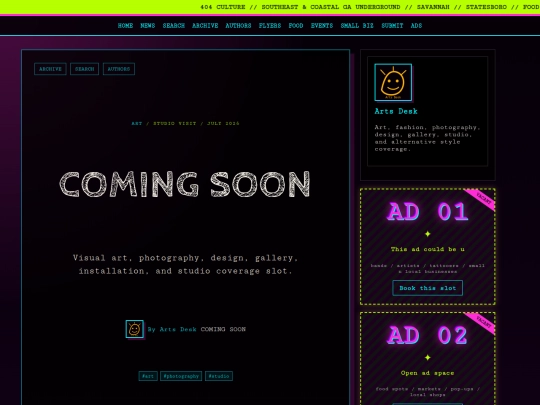Screen dimensions: 540x405
Task: Open the EVENTS page
Action: [322, 25]
